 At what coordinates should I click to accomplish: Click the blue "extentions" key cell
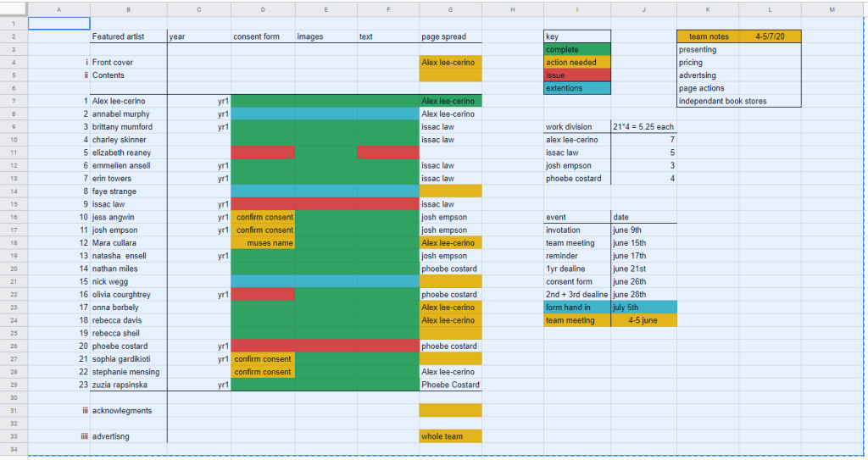coord(576,88)
